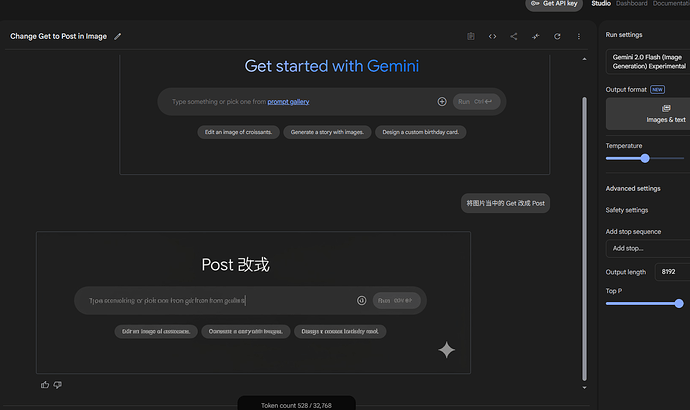
Task: Click 'Generate a story with images.' chip
Action: tap(327, 132)
